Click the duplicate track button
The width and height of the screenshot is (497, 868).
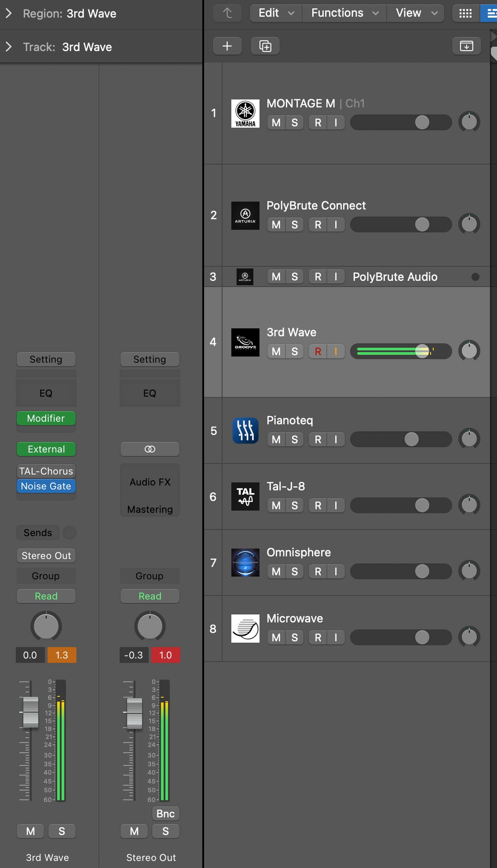pyautogui.click(x=265, y=46)
